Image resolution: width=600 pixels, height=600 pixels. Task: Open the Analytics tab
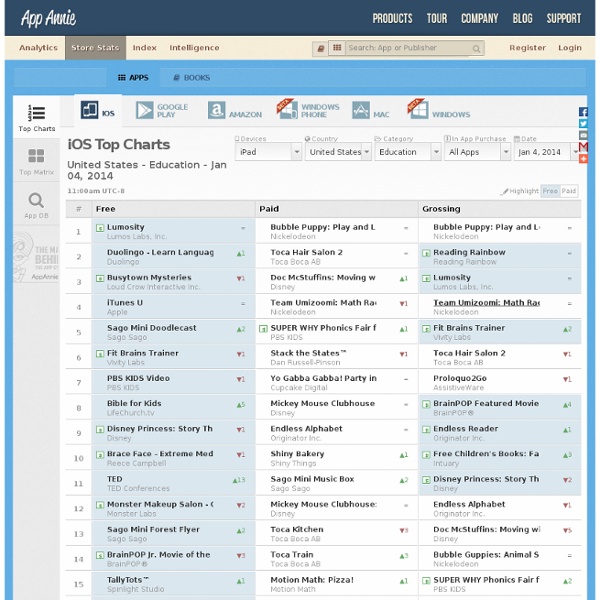click(38, 48)
